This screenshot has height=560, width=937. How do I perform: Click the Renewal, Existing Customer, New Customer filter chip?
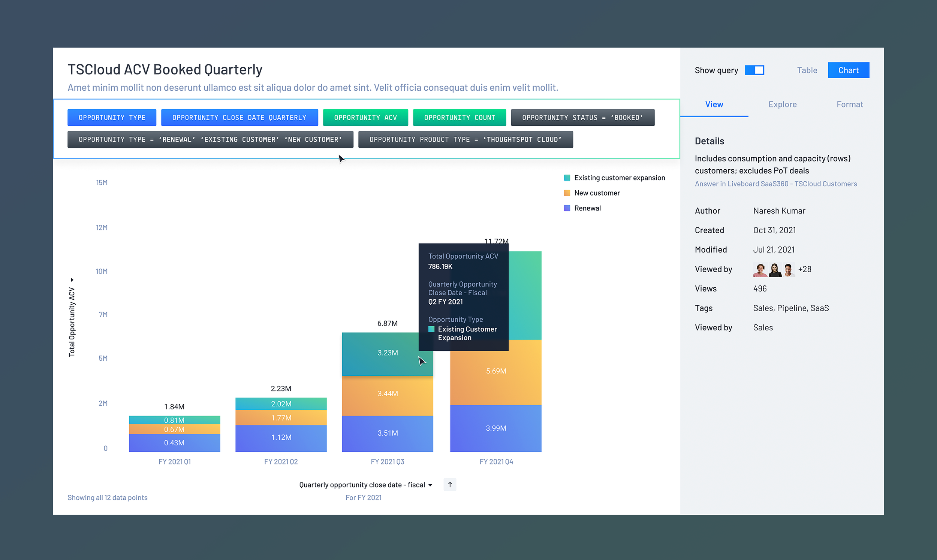tap(210, 140)
